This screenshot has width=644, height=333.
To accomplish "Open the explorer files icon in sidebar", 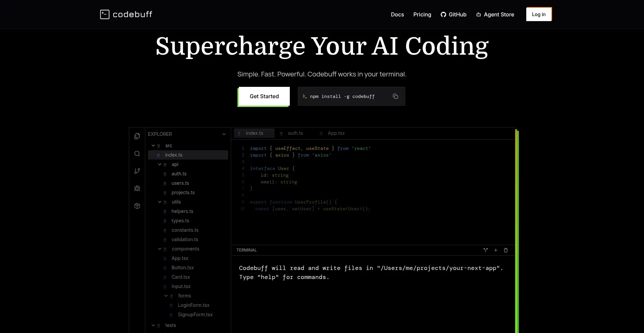I will click(x=137, y=136).
